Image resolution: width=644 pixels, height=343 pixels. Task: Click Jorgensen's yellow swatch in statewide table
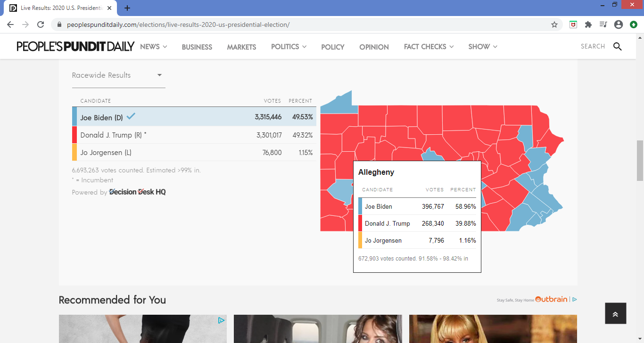click(74, 153)
